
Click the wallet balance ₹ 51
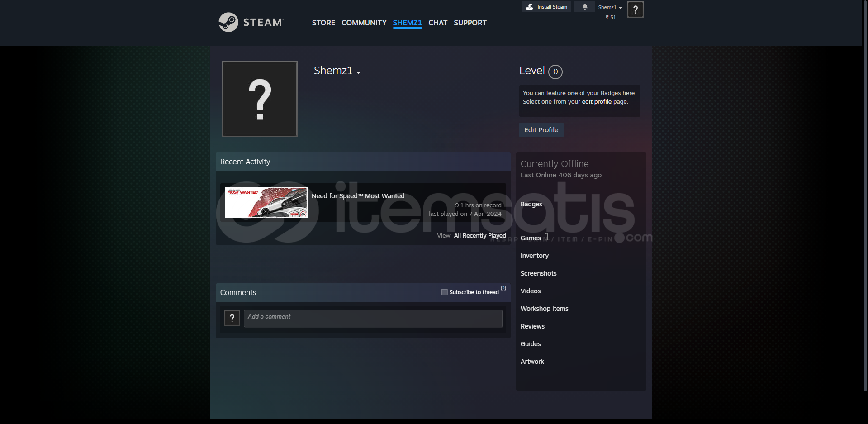coord(611,17)
